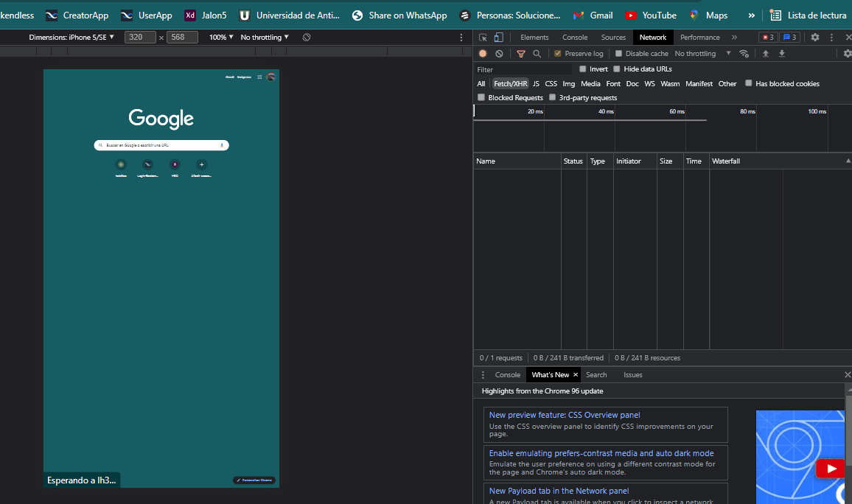Screen dimensions: 852x504
Task: Toggle the Preserve log checkbox
Action: coord(557,53)
